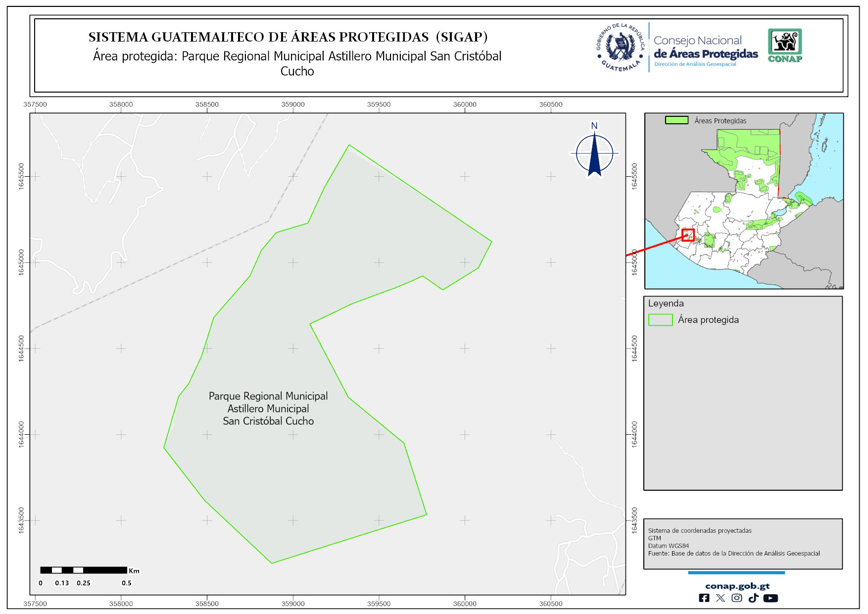The image size is (868, 614).
Task: Click the green CONAP monkey logo
Action: (x=785, y=45)
